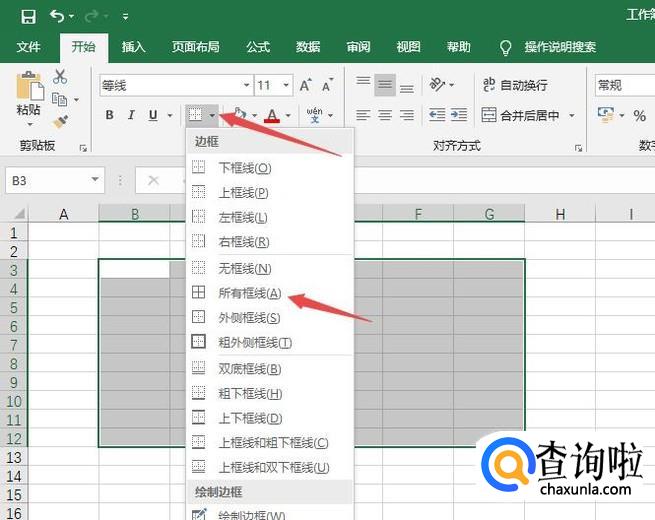Click the percent style icon
Viewport: 655px width, 520px height.
(639, 115)
